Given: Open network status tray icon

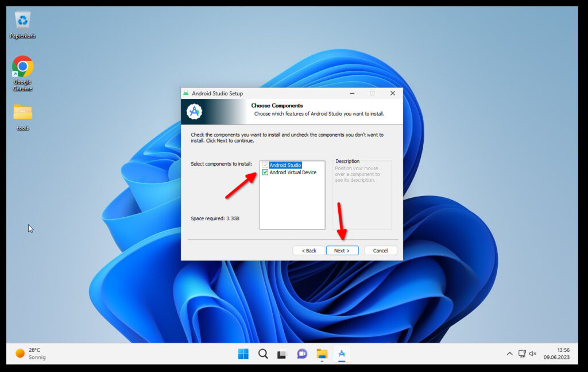Looking at the screenshot, I should click(522, 354).
